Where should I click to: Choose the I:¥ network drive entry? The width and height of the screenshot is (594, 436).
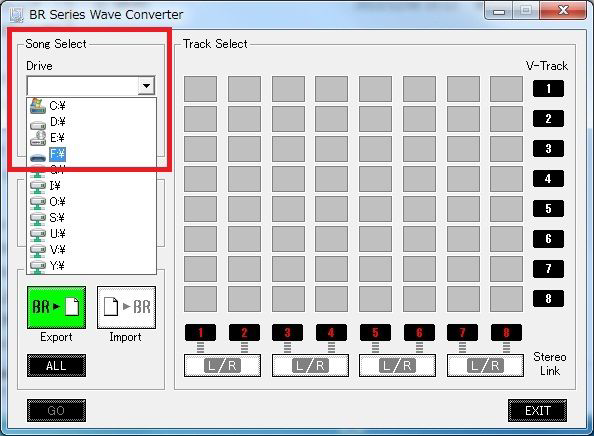tap(91, 186)
